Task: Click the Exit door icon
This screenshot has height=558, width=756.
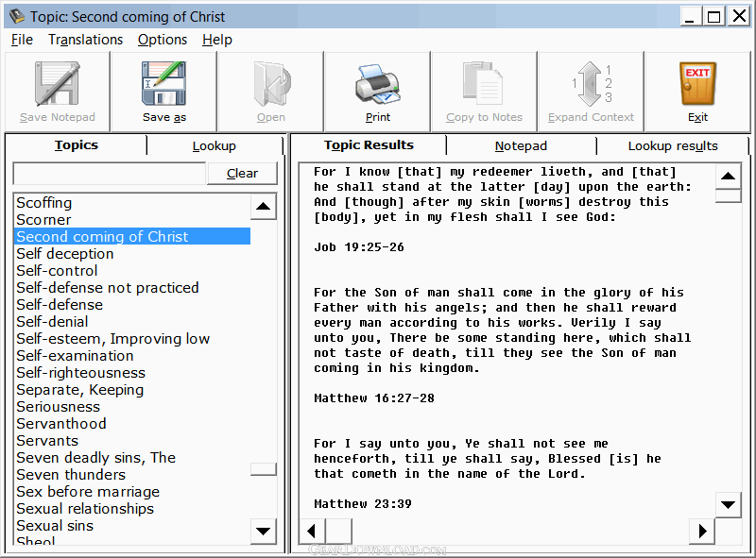Action: (x=697, y=84)
